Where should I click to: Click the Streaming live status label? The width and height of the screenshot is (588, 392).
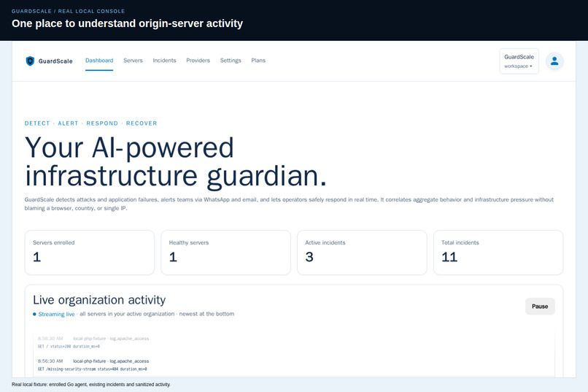click(x=56, y=314)
